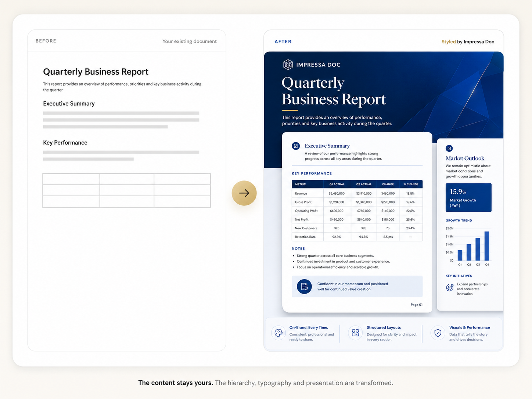Click the styled Executive Summary heading
Image resolution: width=532 pixels, height=399 pixels.
327,146
